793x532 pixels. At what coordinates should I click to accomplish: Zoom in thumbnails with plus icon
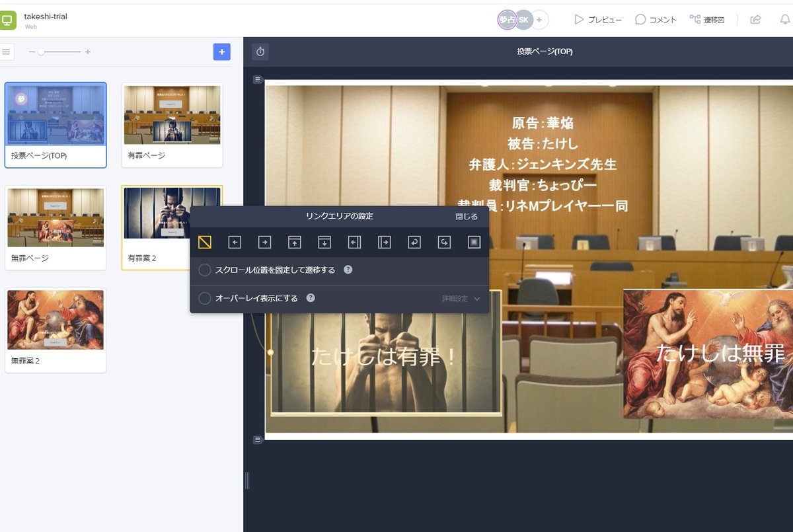coord(88,52)
